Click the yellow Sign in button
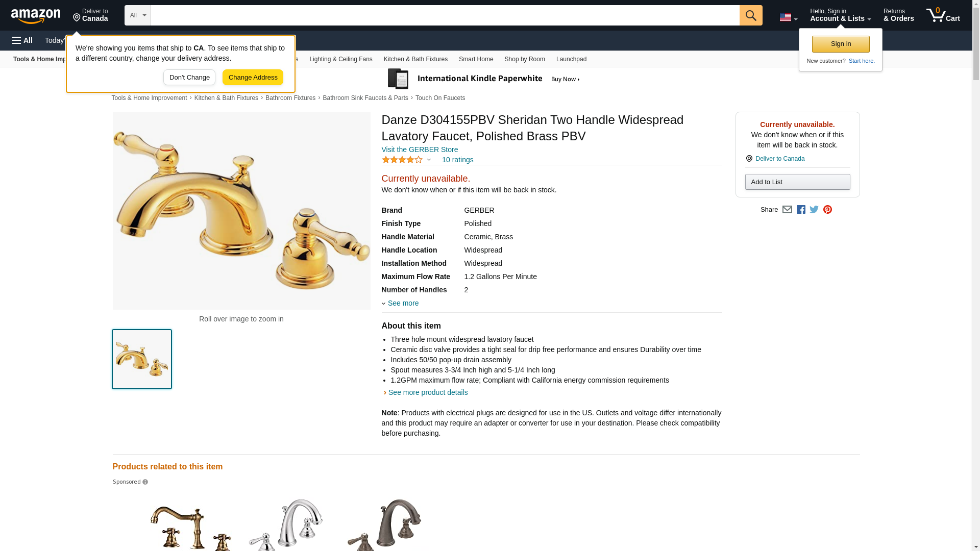 pyautogui.click(x=841, y=44)
